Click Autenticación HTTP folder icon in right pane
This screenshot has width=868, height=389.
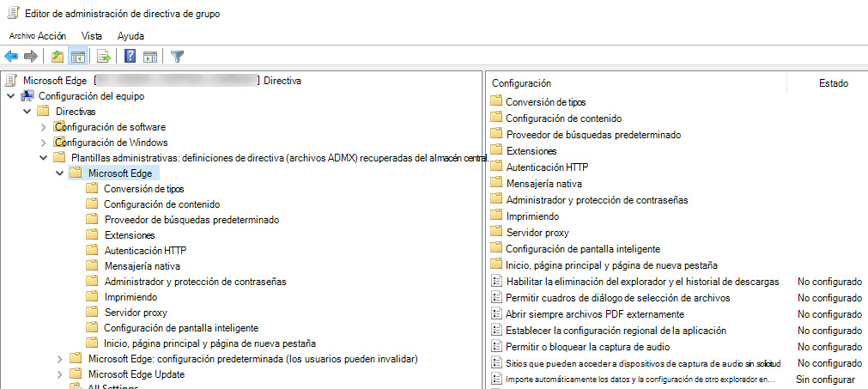click(x=496, y=167)
